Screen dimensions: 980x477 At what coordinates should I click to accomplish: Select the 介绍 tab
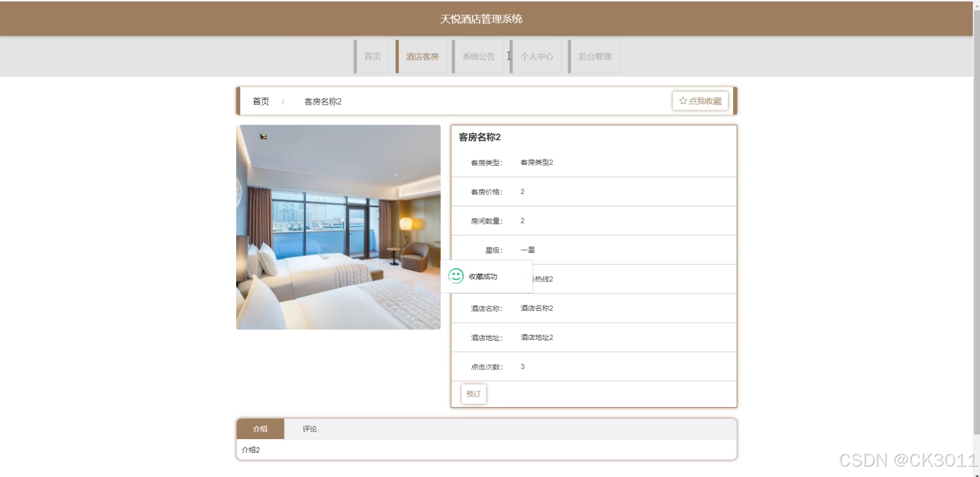(x=260, y=429)
